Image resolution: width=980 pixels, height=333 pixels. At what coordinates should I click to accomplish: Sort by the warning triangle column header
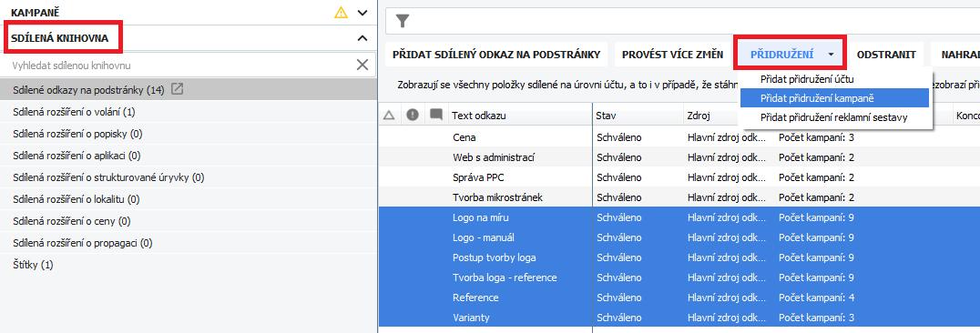click(x=389, y=115)
